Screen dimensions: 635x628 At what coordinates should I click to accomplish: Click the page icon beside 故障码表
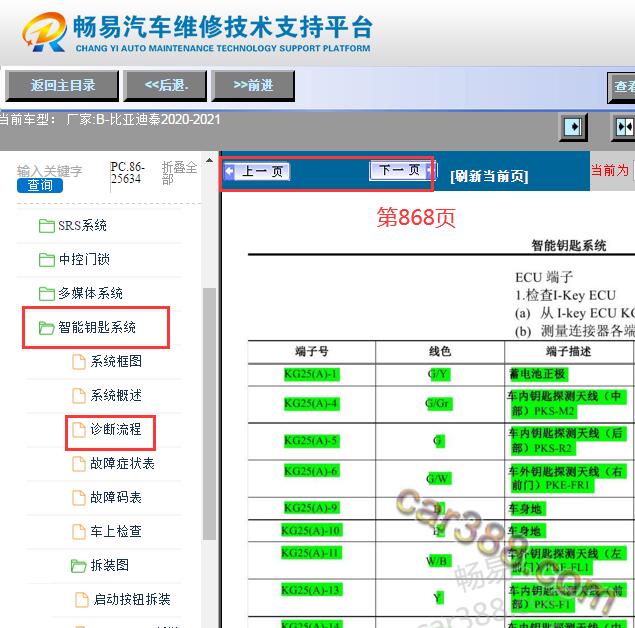pyautogui.click(x=79, y=498)
